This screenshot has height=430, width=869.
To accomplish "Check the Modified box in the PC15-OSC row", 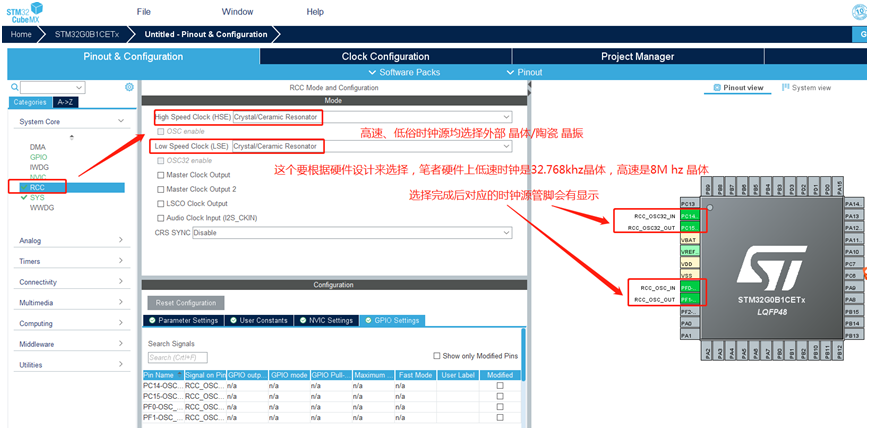I will 500,396.
